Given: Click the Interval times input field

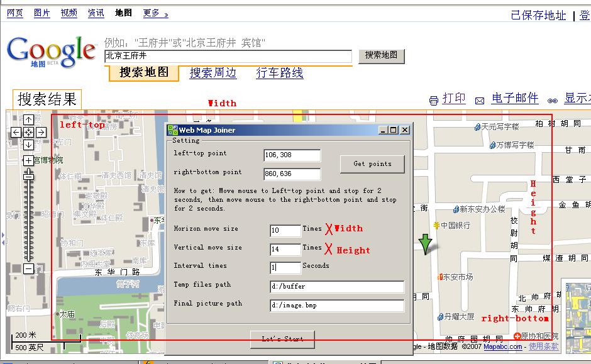Looking at the screenshot, I should point(285,268).
